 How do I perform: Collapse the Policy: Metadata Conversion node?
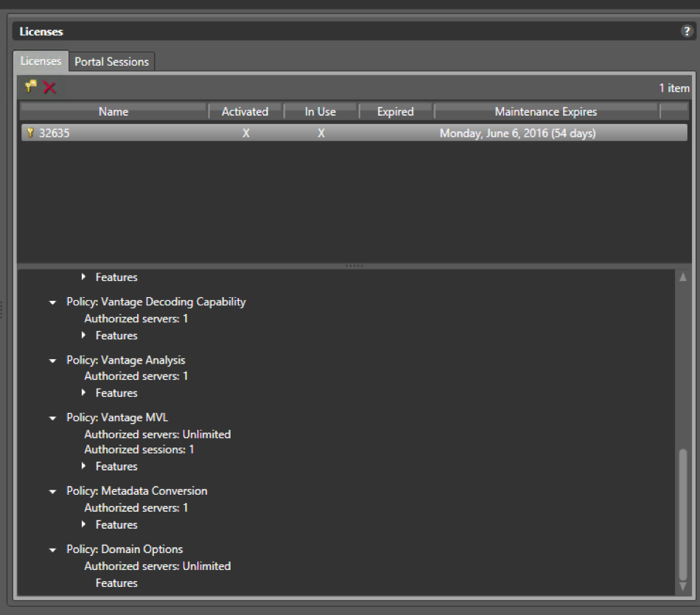click(52, 491)
